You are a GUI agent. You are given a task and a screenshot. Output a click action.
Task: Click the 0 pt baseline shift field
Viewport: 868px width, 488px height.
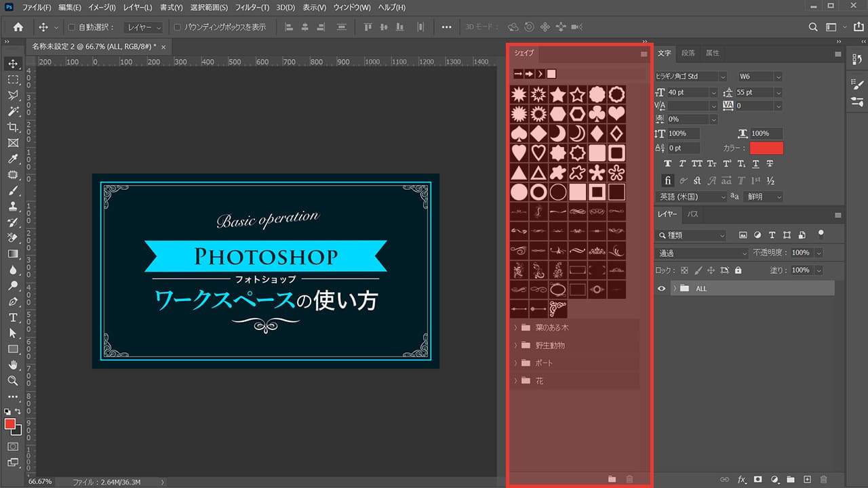[684, 148]
